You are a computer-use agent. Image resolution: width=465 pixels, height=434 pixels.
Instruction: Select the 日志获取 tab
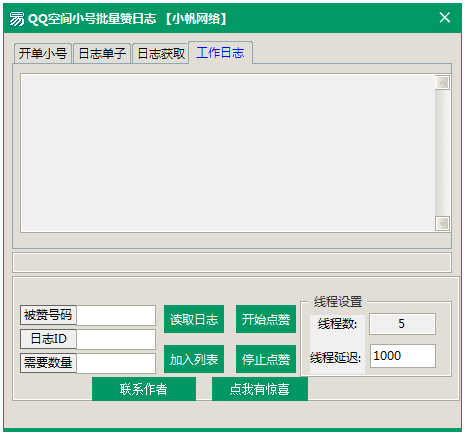tap(161, 53)
